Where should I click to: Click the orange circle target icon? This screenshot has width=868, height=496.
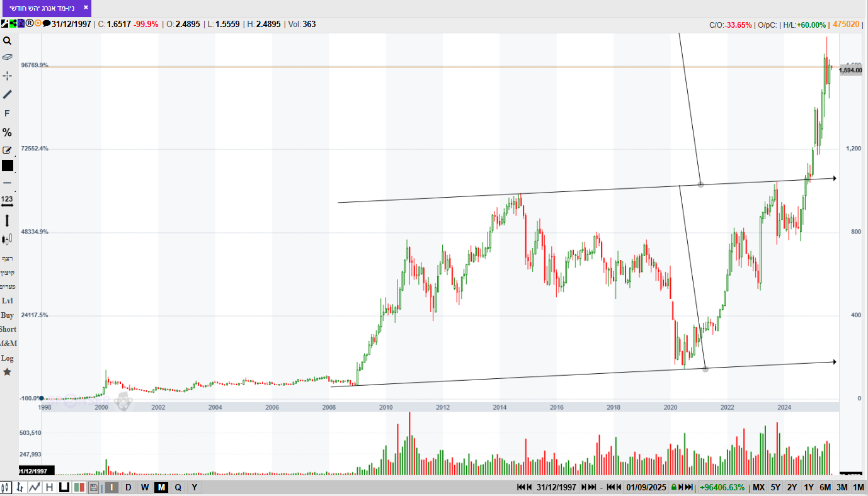tap(38, 24)
